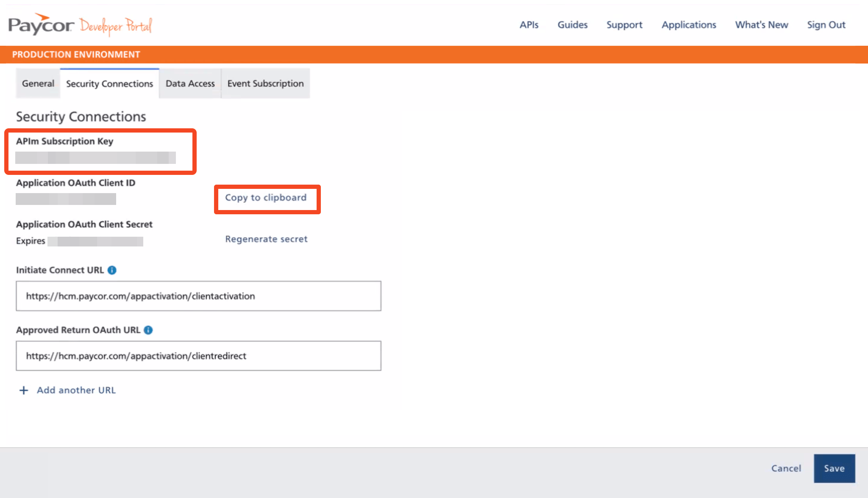
Task: Select the APIm Subscription Key label
Action: (x=64, y=141)
